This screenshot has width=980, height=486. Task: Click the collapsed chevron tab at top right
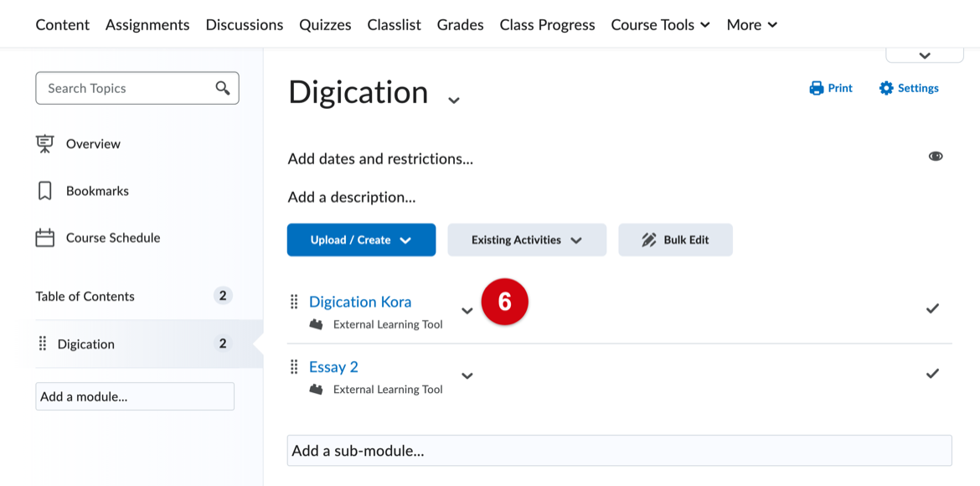925,55
